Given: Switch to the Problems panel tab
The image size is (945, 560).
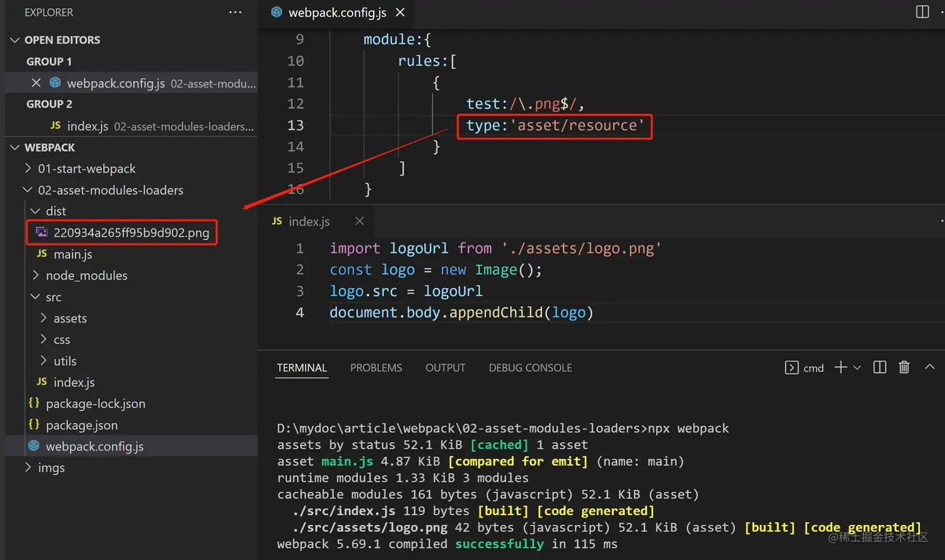Looking at the screenshot, I should (x=376, y=367).
